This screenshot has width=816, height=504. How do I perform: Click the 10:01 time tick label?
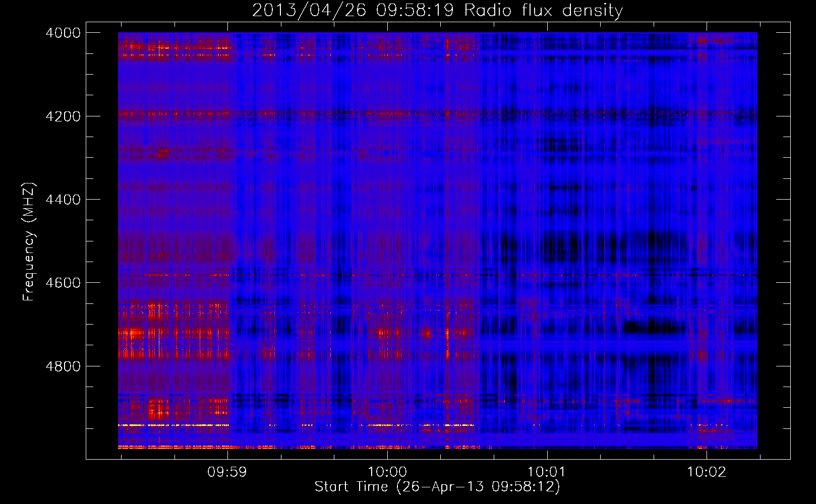pyautogui.click(x=547, y=472)
